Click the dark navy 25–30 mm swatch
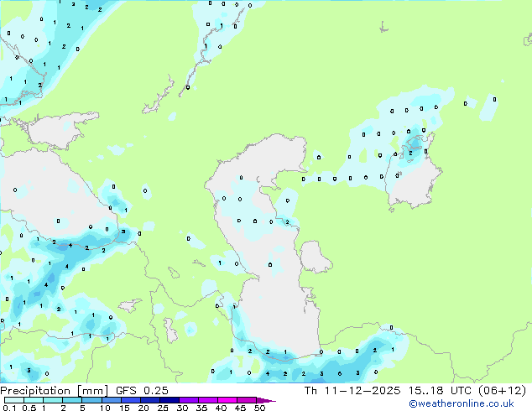The height and width of the screenshot is (411, 532). pyautogui.click(x=170, y=400)
